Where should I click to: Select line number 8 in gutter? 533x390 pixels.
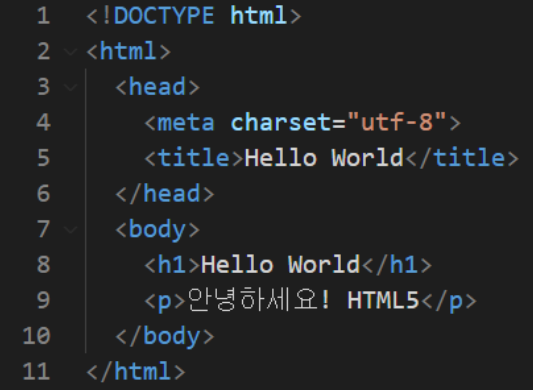pyautogui.click(x=44, y=265)
